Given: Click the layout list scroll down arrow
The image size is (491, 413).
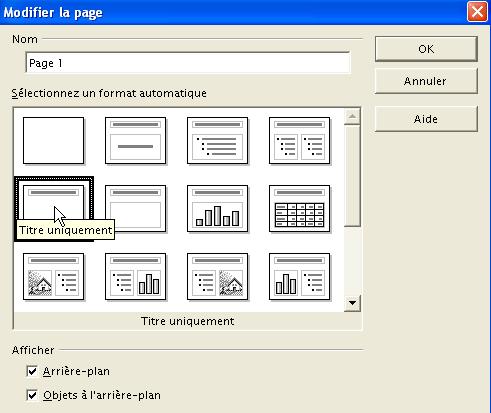Looking at the screenshot, I should [x=352, y=303].
